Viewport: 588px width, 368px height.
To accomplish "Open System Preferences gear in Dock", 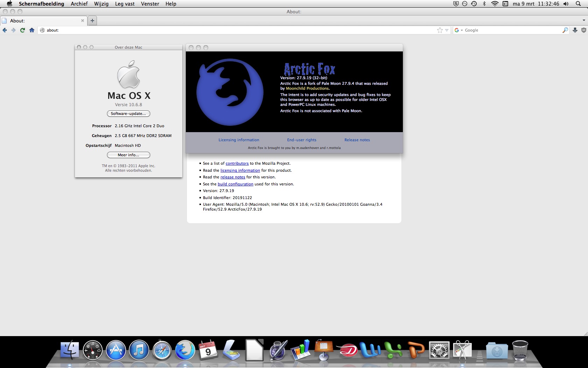I will (x=439, y=350).
